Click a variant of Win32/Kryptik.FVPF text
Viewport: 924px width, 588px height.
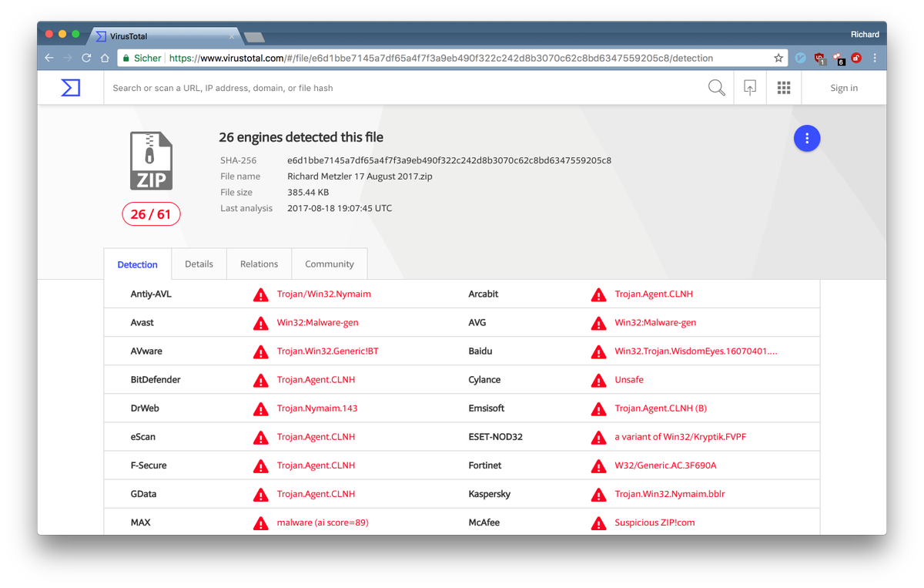click(681, 436)
